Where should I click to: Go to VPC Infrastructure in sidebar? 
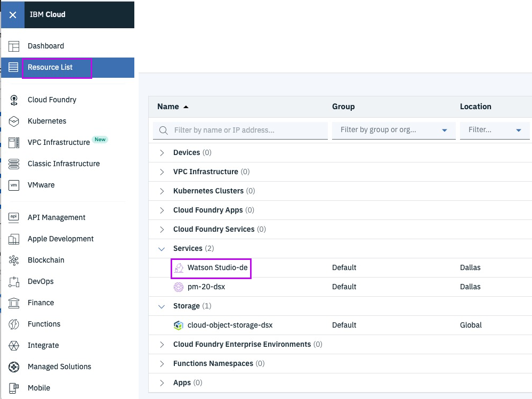59,142
